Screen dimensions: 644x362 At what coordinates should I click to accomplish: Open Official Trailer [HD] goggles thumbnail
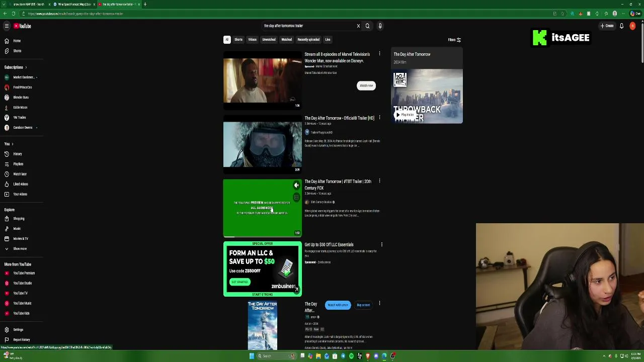263,144
